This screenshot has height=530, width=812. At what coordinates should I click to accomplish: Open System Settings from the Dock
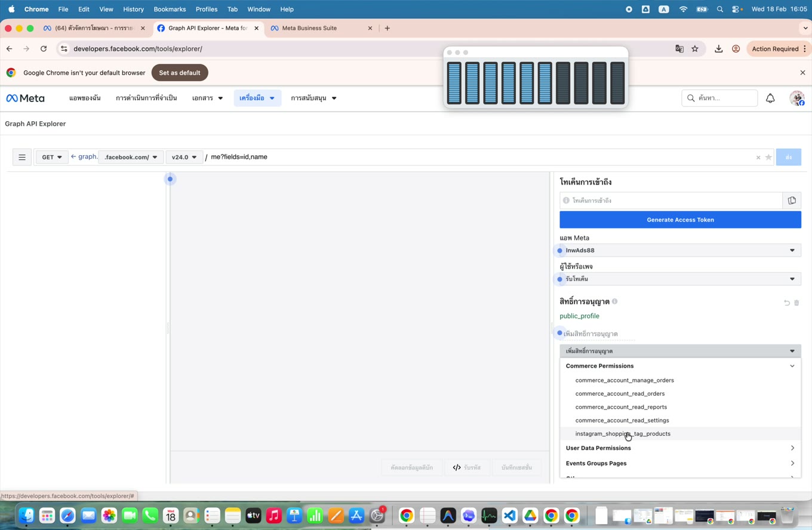pyautogui.click(x=377, y=516)
